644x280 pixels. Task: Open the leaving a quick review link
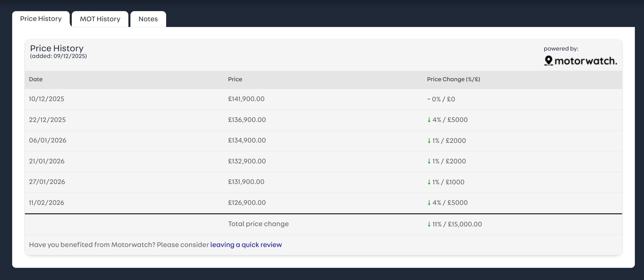coord(246,245)
